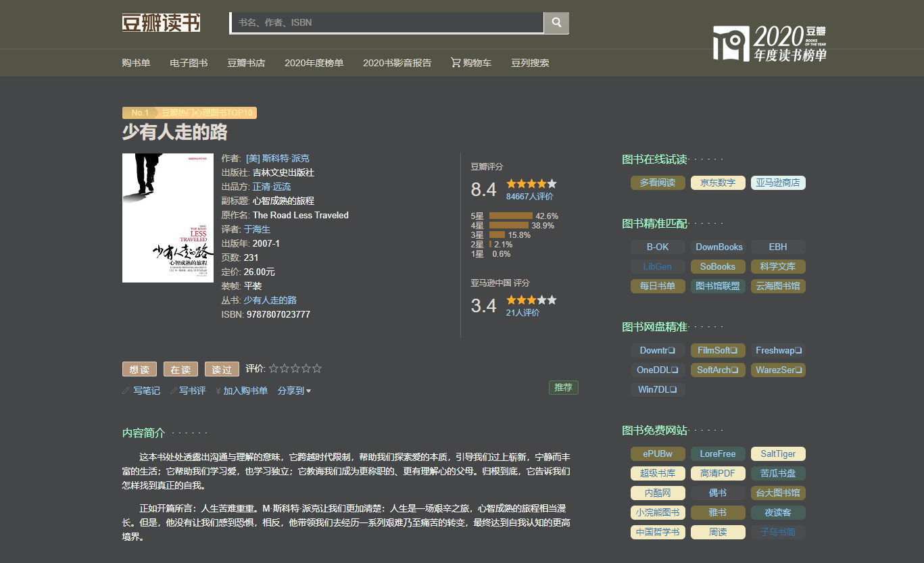Open the FilmSoft netdisk link
Viewport: 924px width, 563px height.
tap(718, 350)
